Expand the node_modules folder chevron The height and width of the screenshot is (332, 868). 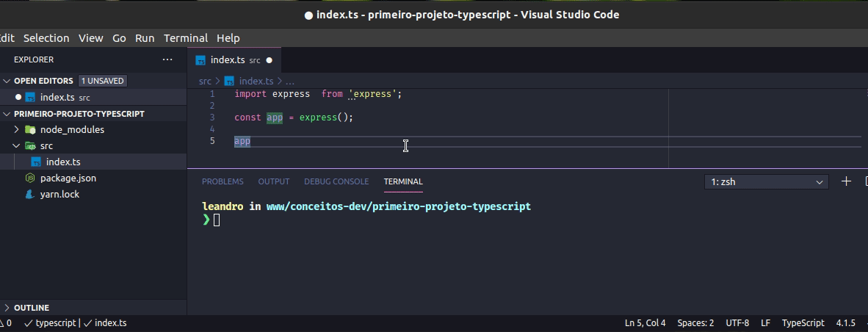(x=16, y=129)
